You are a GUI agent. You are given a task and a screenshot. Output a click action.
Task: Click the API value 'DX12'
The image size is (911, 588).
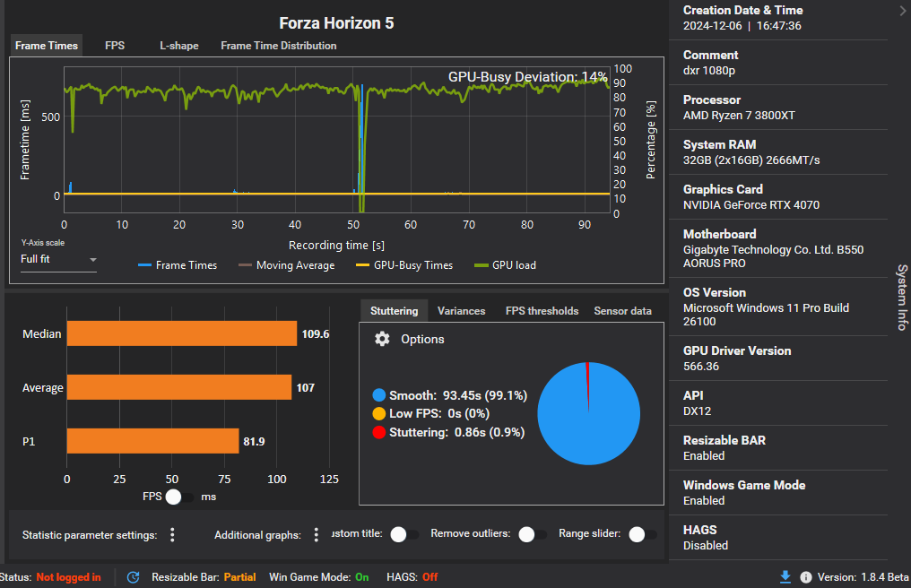[x=697, y=411]
